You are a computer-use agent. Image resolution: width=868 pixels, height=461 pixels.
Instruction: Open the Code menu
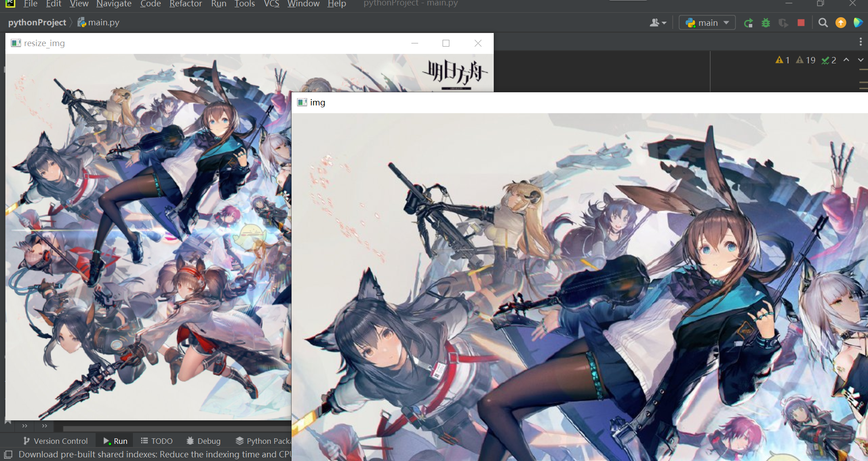coord(151,4)
